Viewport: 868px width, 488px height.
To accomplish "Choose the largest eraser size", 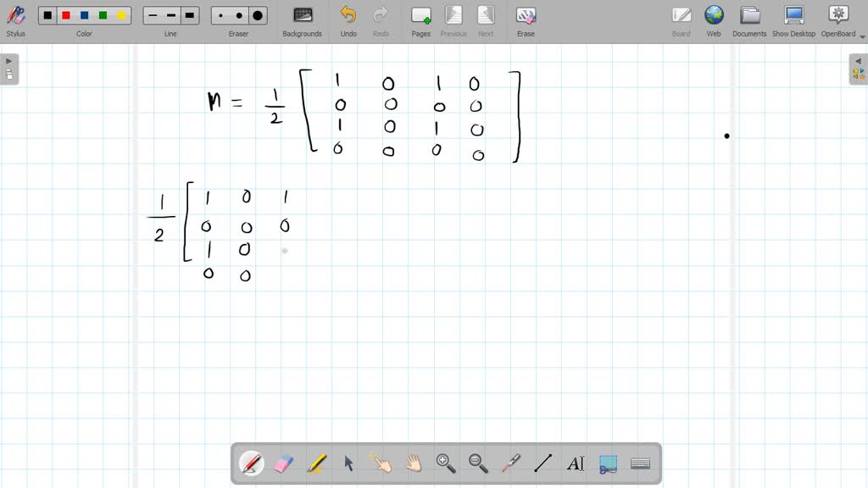I will (257, 14).
